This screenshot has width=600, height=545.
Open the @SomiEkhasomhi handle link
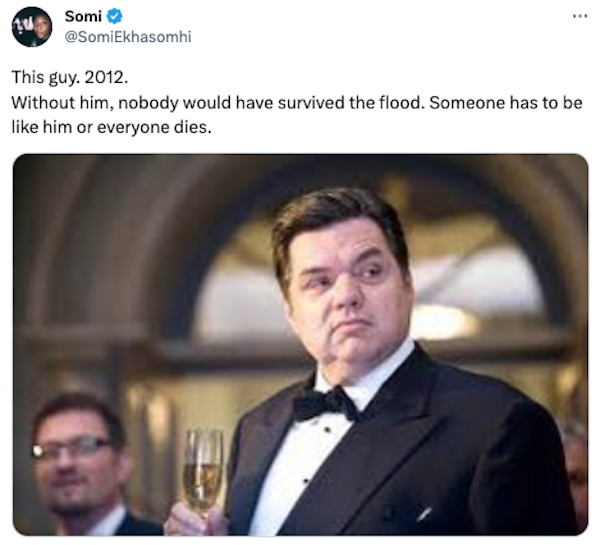point(127,36)
